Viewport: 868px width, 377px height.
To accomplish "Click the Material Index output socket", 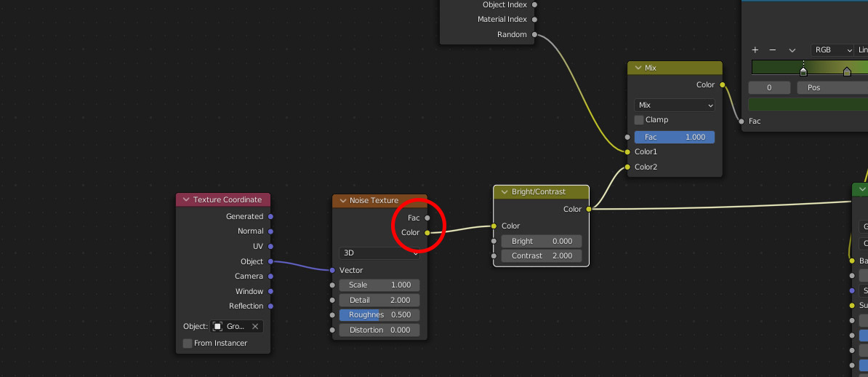I will coord(534,20).
